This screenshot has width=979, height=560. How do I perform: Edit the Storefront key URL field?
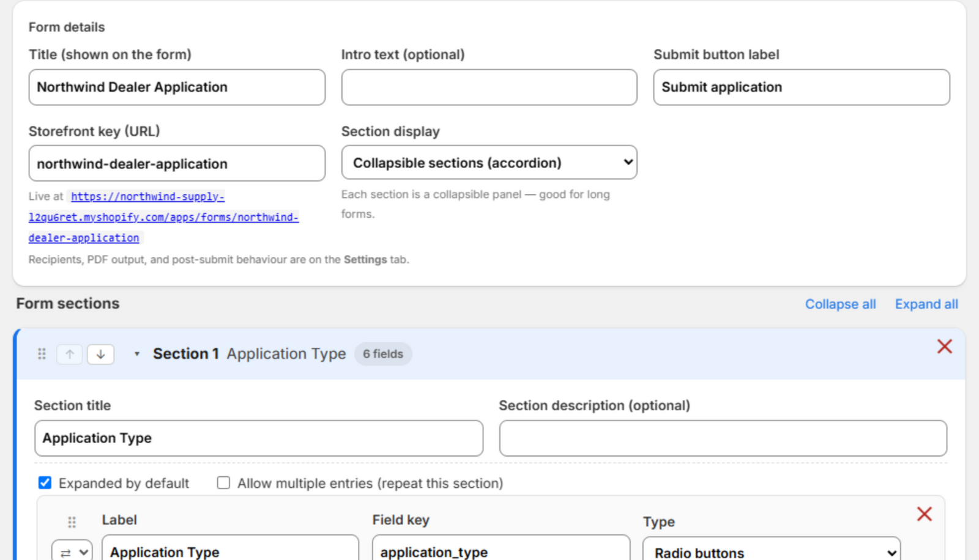pos(177,163)
